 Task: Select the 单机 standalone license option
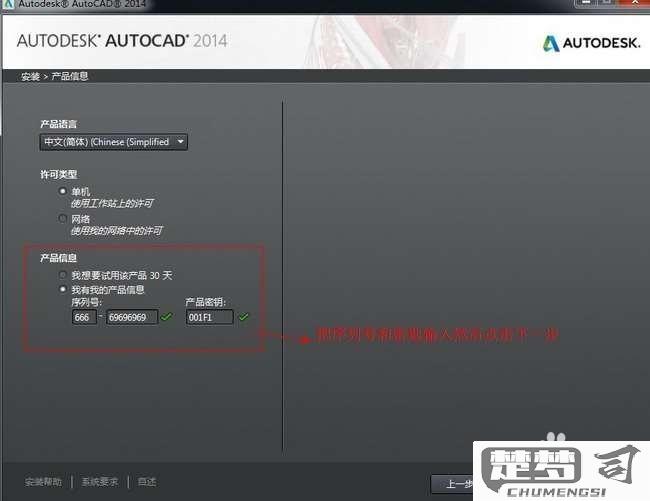coord(63,191)
